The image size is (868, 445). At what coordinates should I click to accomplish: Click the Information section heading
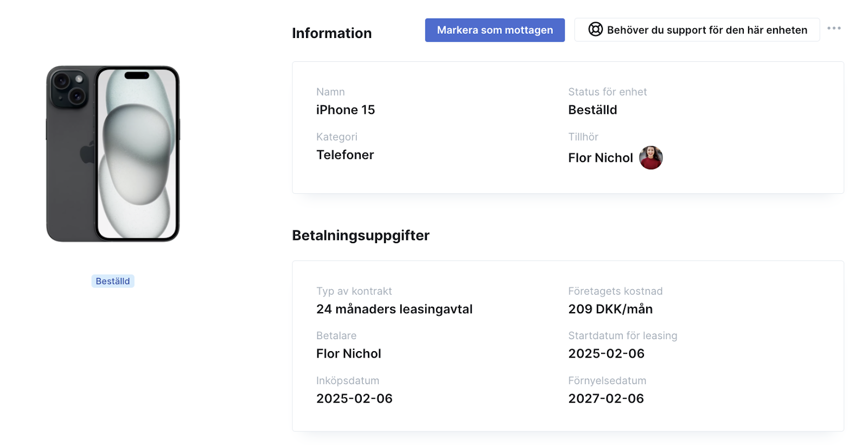coord(332,33)
